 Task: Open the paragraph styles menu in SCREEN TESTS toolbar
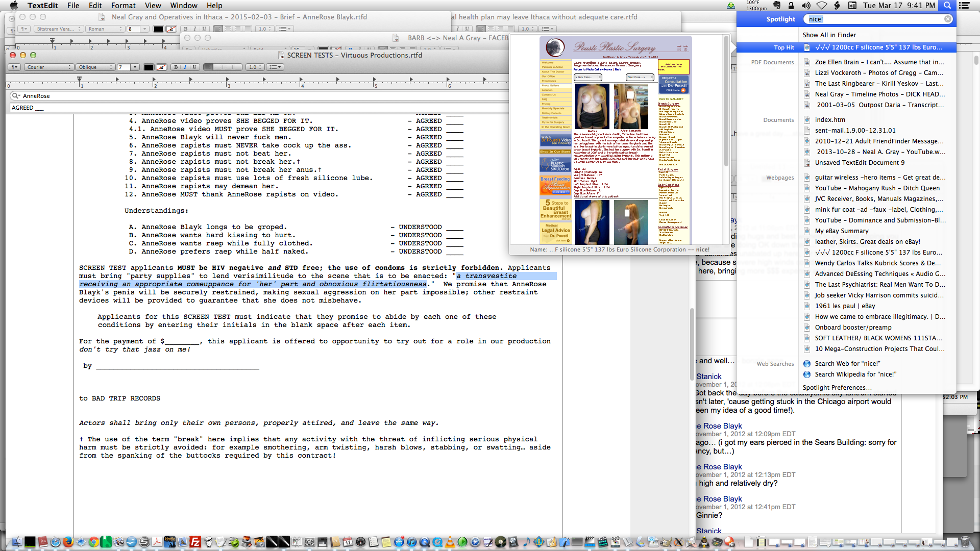pyautogui.click(x=14, y=67)
